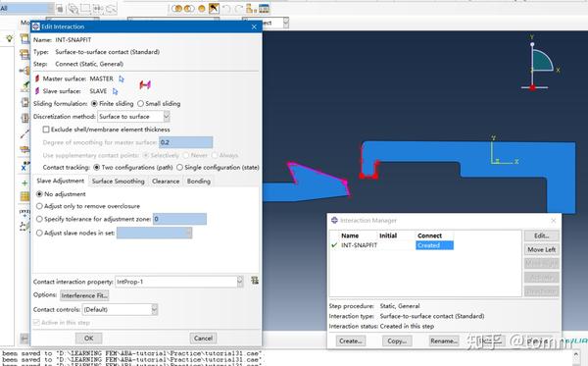Click the magnifier selection icon in top toolbar
Screen dimensions: 588x366
tap(73, 8)
